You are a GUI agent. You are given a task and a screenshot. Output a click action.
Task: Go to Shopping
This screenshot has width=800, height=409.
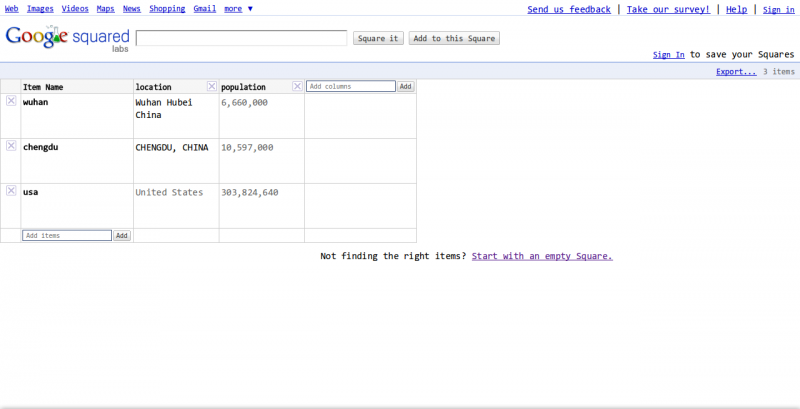point(167,9)
